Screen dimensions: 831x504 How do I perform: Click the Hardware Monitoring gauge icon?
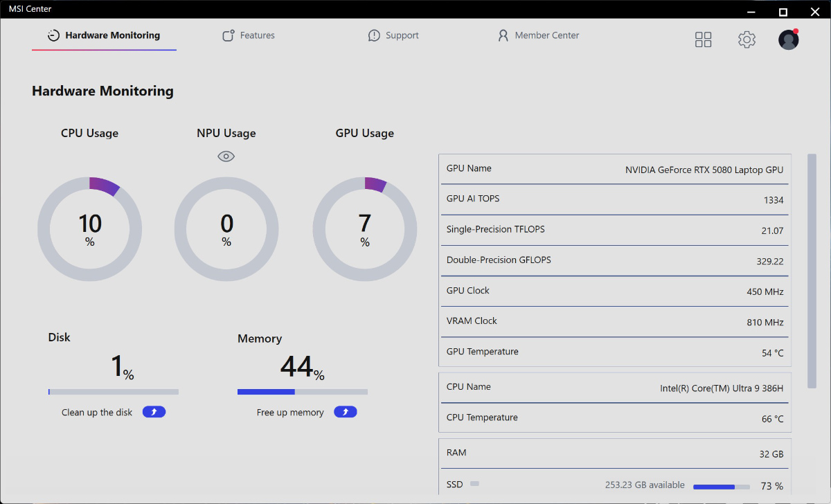click(53, 35)
